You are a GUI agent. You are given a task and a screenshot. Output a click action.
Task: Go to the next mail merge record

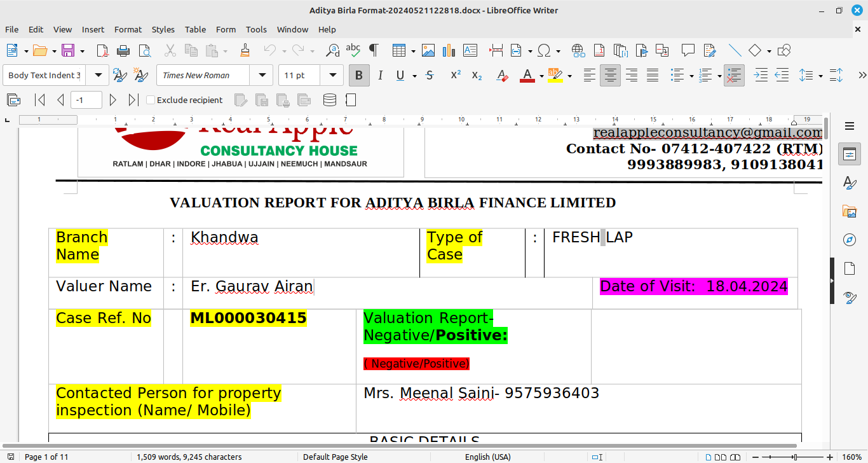pos(113,100)
